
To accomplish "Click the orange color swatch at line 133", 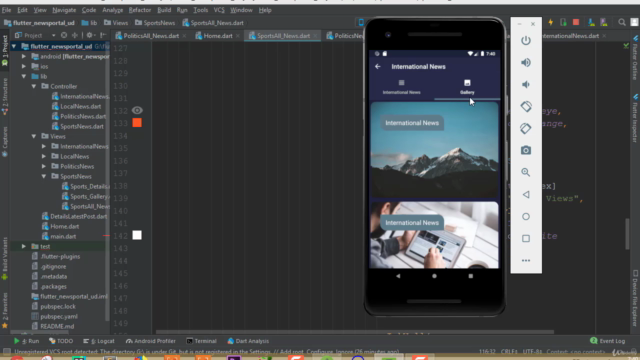I will point(137,122).
